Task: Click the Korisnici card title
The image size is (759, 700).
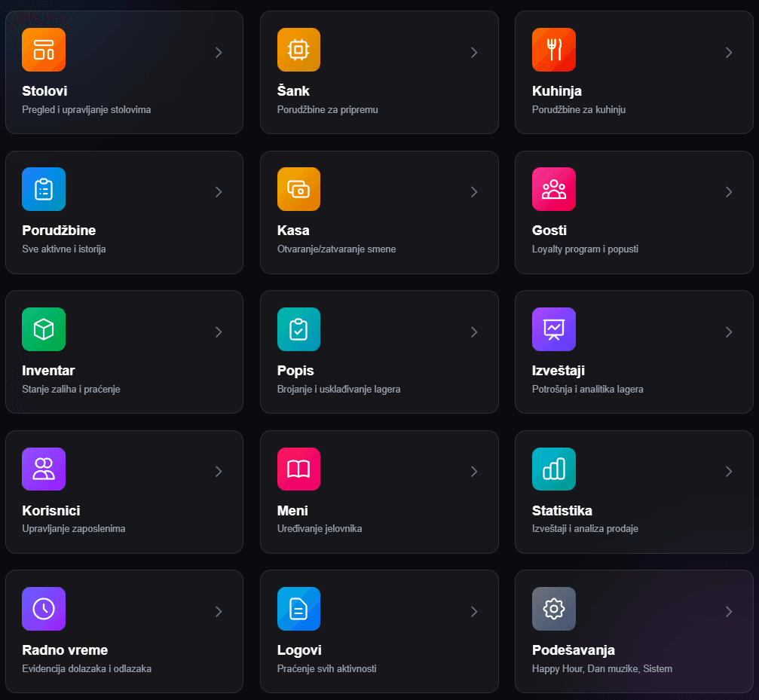Action: point(50,510)
